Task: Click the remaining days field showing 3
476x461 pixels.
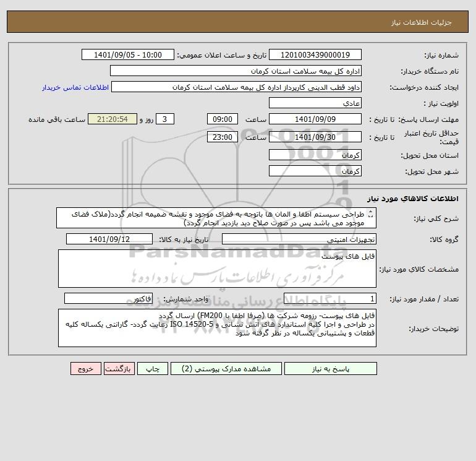Action: pos(165,119)
